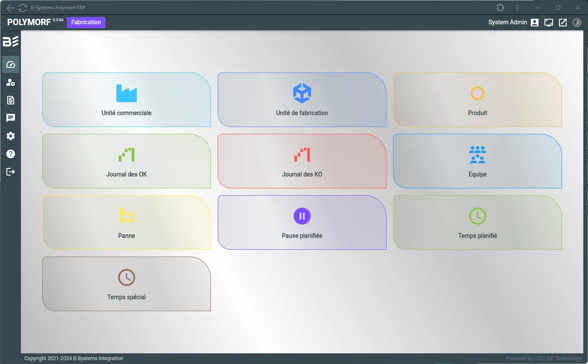Open the Unité commerciale card
Screen dimensions: 588x364
pyautogui.click(x=126, y=100)
